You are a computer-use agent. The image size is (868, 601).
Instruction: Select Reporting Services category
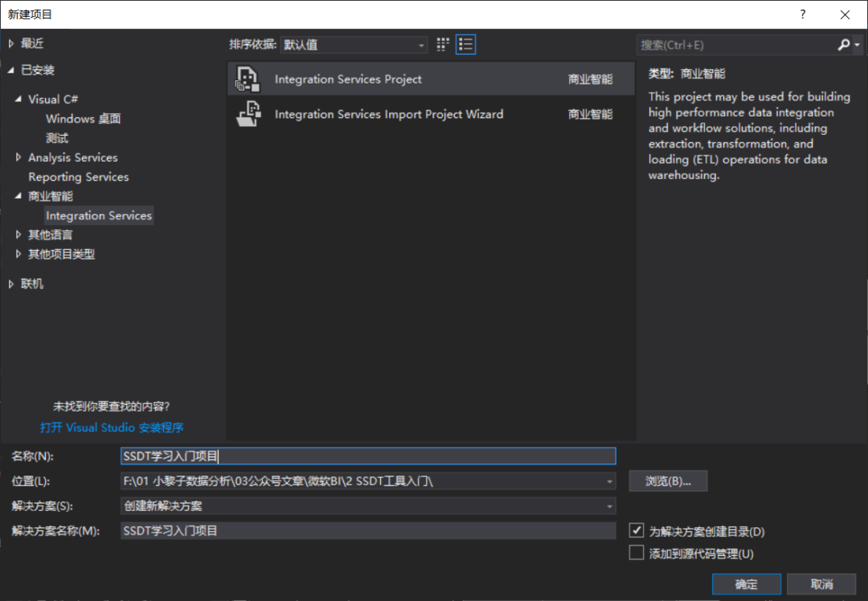tap(79, 177)
